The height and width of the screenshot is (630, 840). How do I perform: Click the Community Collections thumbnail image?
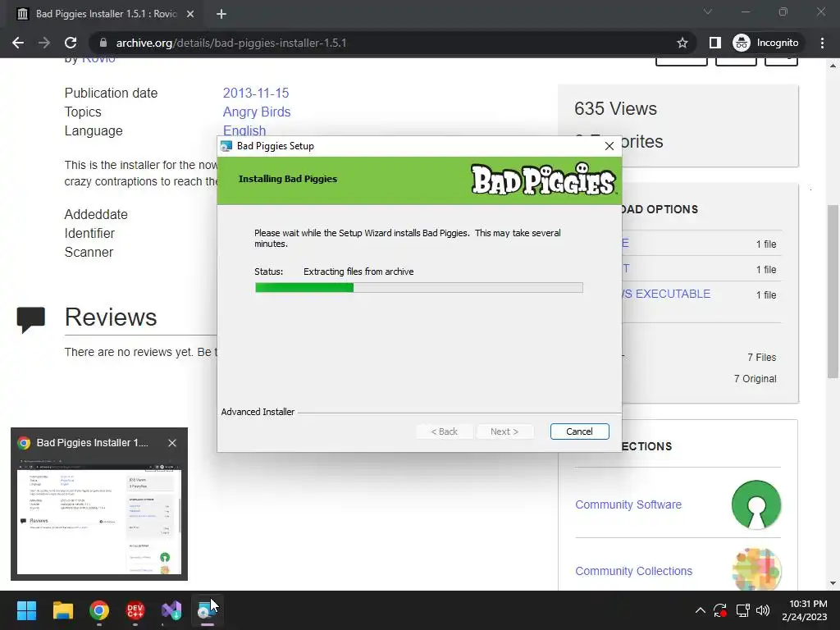click(x=756, y=569)
